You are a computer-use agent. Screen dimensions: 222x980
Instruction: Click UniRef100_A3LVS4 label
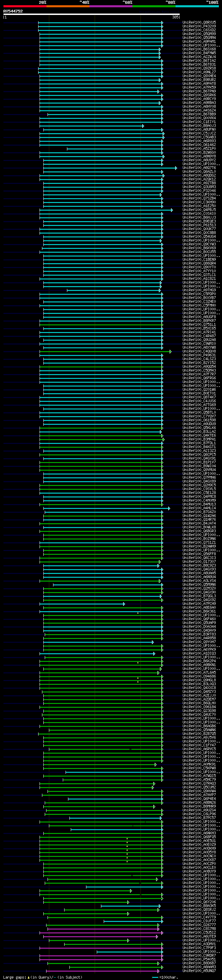(199, 581)
